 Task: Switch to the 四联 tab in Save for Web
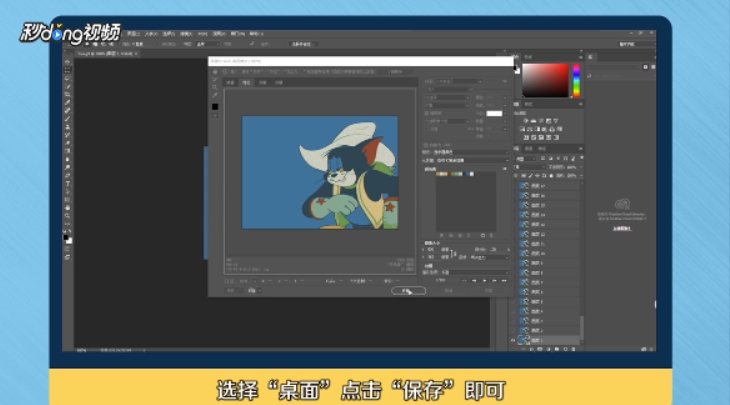(x=279, y=82)
